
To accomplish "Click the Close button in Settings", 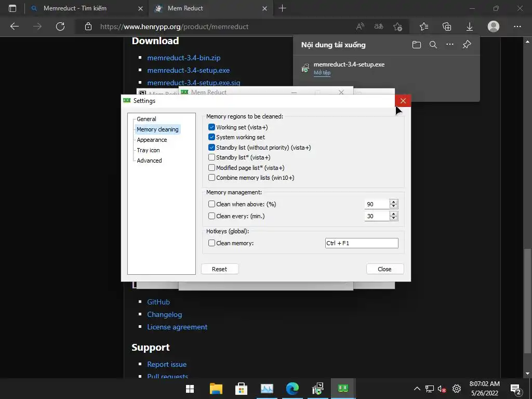I will tap(385, 269).
